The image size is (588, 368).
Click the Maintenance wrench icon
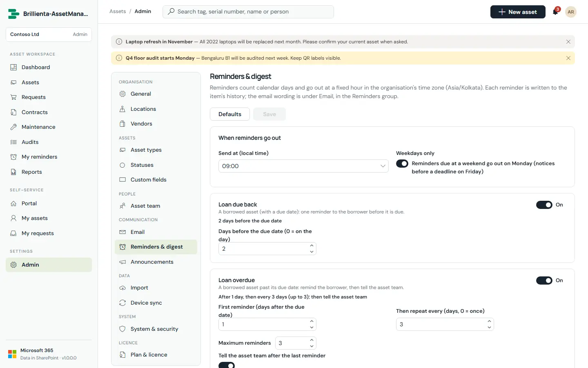[x=13, y=127]
